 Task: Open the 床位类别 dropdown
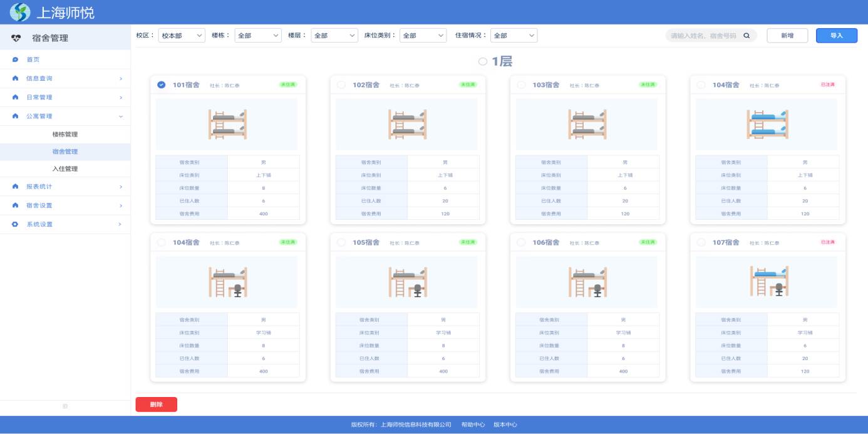pos(423,36)
